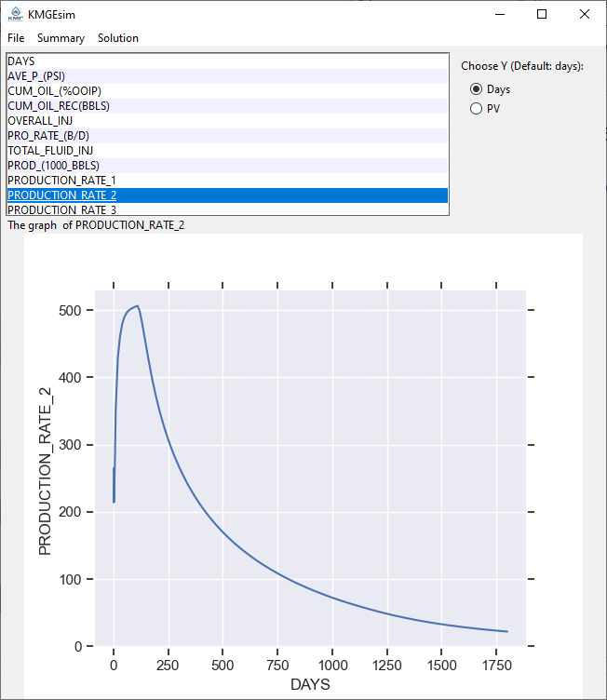The image size is (607, 700).
Task: Open the Summary menu
Action: (x=61, y=38)
